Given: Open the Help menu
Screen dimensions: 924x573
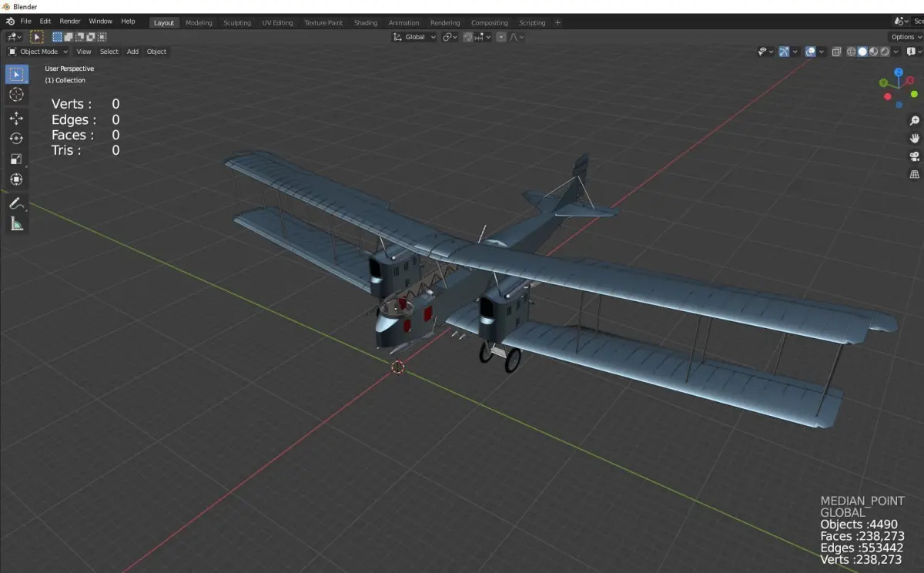Looking at the screenshot, I should click(x=128, y=22).
